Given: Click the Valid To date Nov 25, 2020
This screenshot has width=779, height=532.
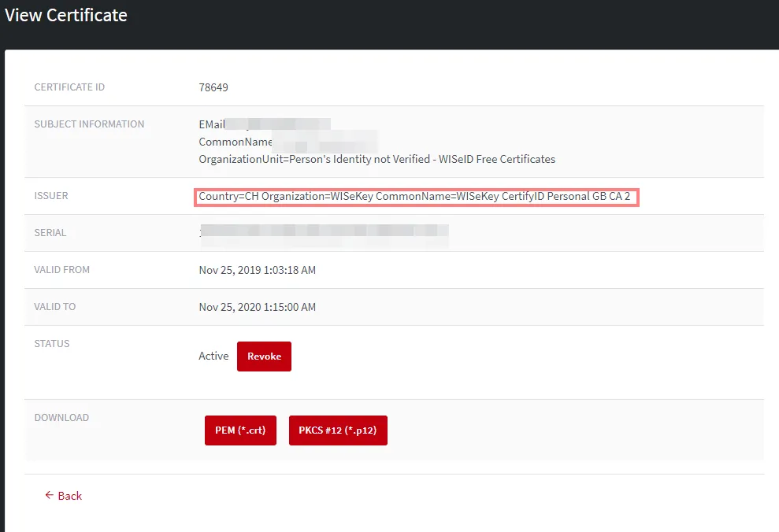Looking at the screenshot, I should point(258,307).
